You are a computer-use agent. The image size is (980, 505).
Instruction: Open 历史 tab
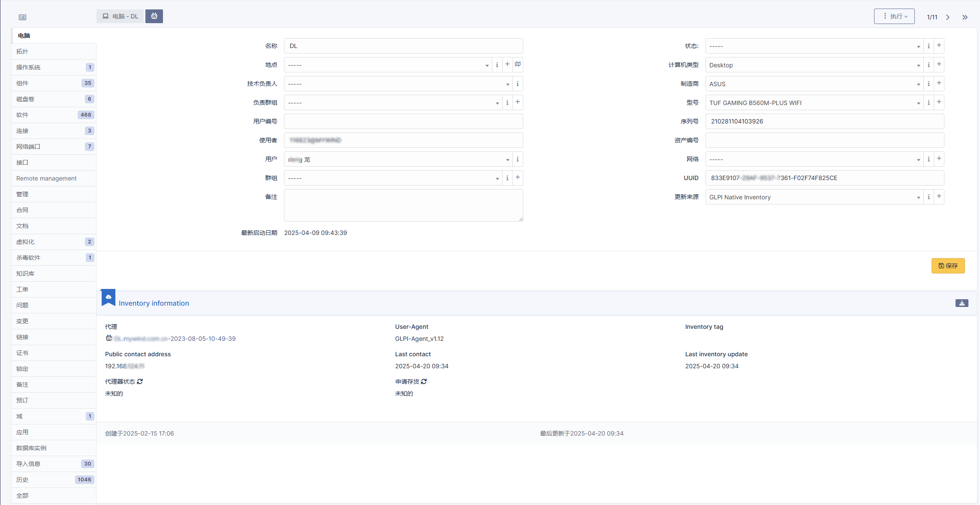tap(54, 480)
